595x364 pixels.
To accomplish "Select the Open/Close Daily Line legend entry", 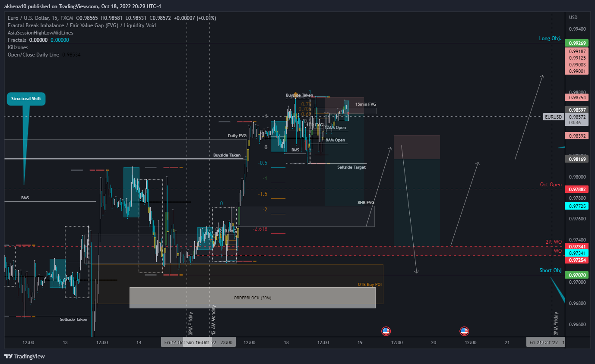I will pos(33,55).
